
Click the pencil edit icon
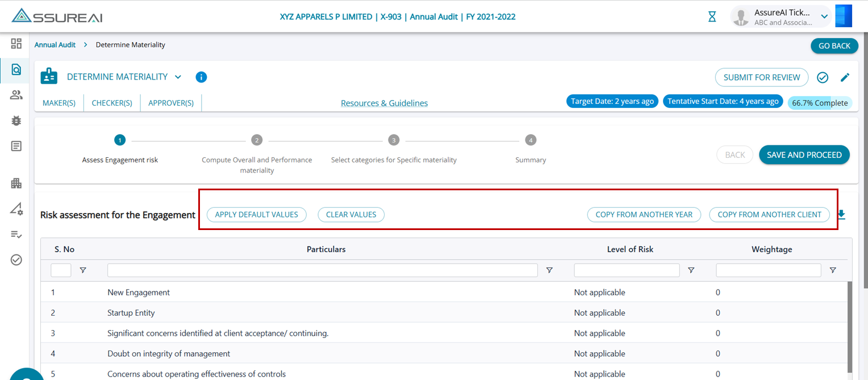pos(845,77)
